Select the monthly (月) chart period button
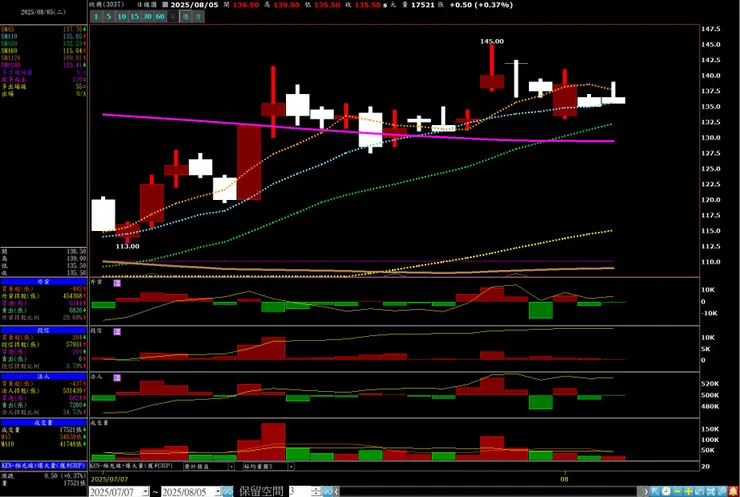This screenshot has height=497, width=740. pyautogui.click(x=198, y=17)
